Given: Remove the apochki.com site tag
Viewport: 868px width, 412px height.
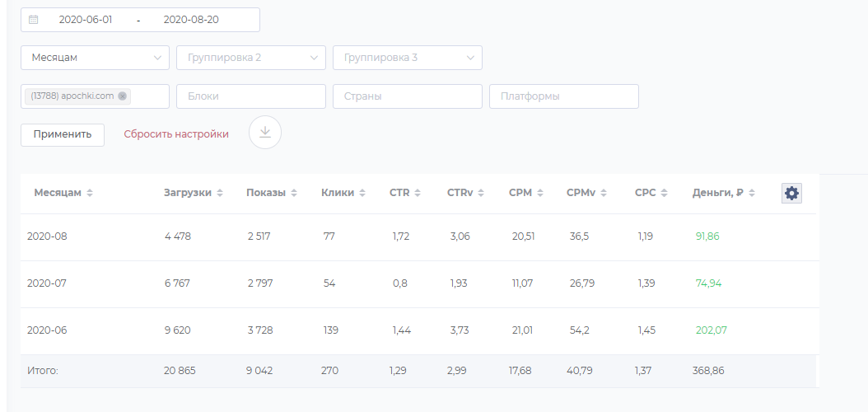Looking at the screenshot, I should [x=123, y=96].
